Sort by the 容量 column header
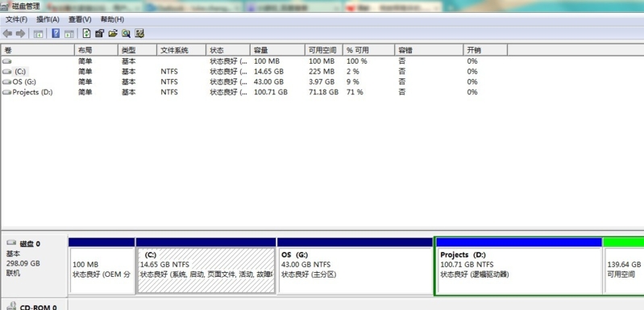Image resolution: width=644 pixels, height=310 pixels. click(x=277, y=50)
